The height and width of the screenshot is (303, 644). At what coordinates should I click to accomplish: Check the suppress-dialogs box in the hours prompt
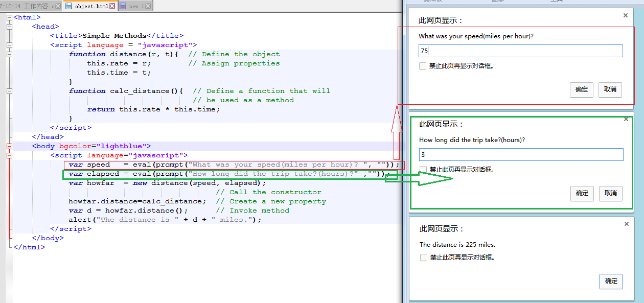tap(423, 169)
